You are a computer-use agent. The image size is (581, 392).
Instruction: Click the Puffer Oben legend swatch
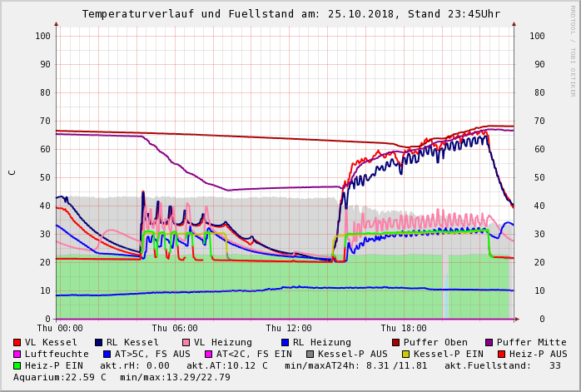396,342
